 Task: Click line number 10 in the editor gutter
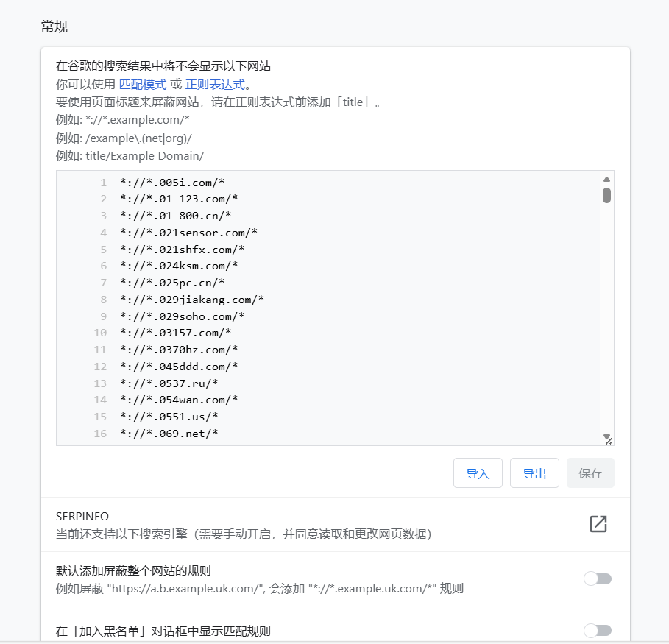[x=99, y=333]
